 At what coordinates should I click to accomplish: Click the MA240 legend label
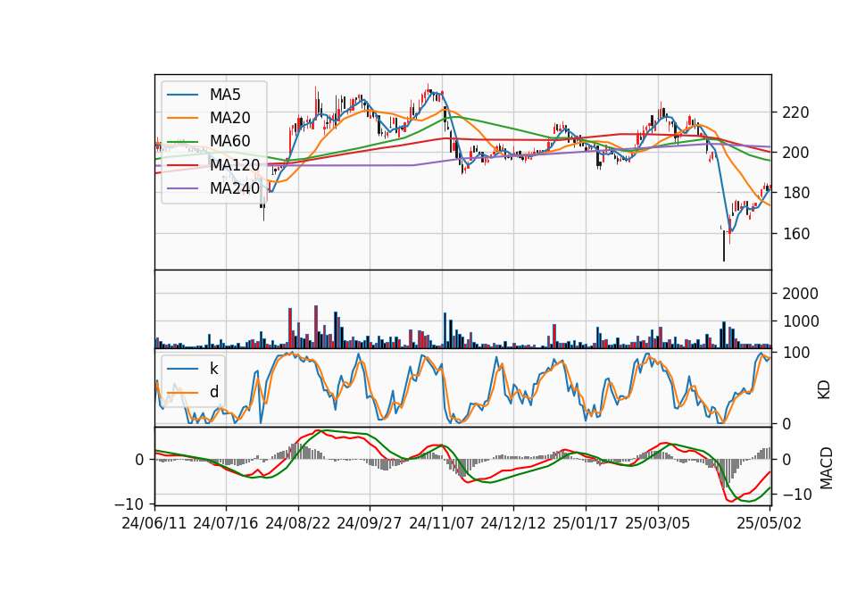(x=235, y=188)
